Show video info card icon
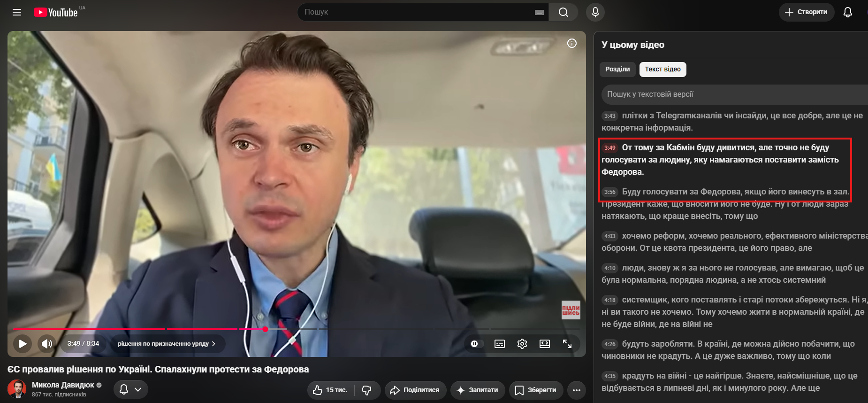The width and height of the screenshot is (868, 403). [571, 43]
